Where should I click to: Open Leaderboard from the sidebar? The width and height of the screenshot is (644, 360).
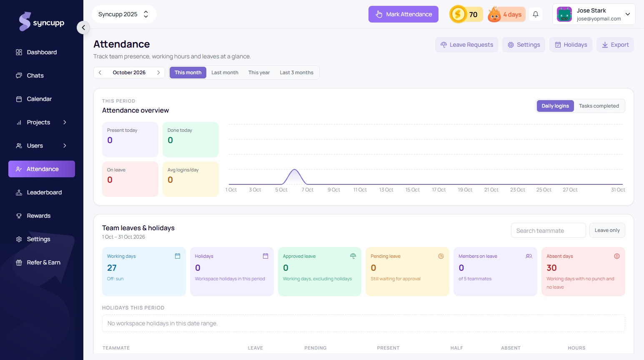click(x=42, y=192)
